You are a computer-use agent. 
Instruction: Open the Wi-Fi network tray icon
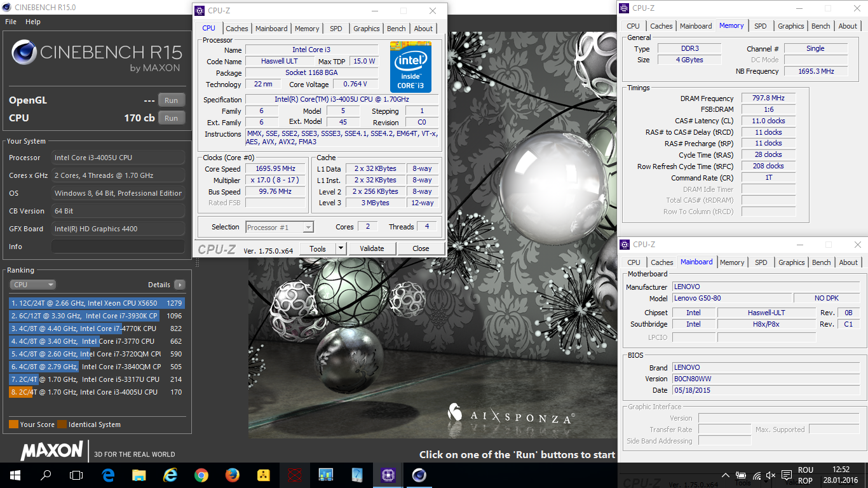[x=757, y=475]
